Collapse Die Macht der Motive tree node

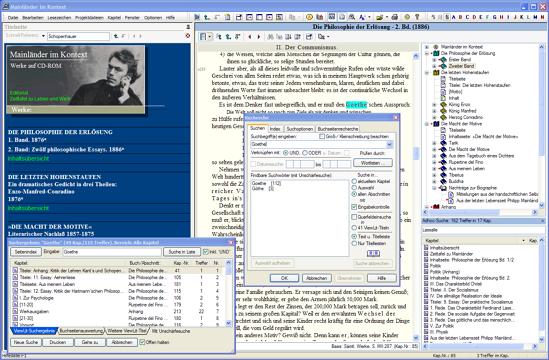tap(427, 124)
